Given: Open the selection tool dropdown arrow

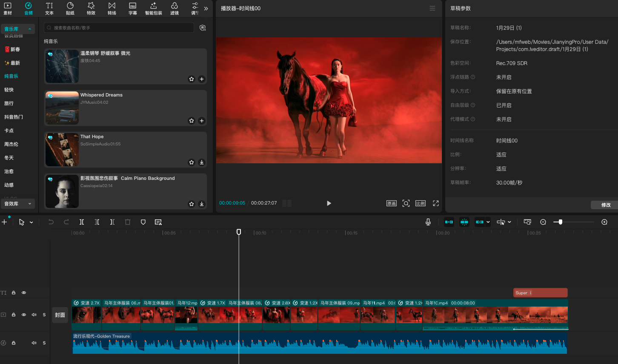Looking at the screenshot, I should (31, 222).
